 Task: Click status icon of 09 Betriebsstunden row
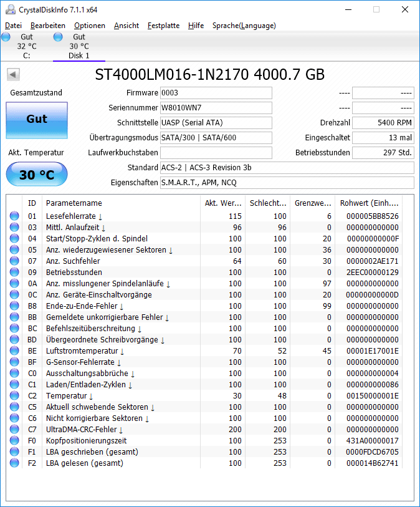coord(14,272)
